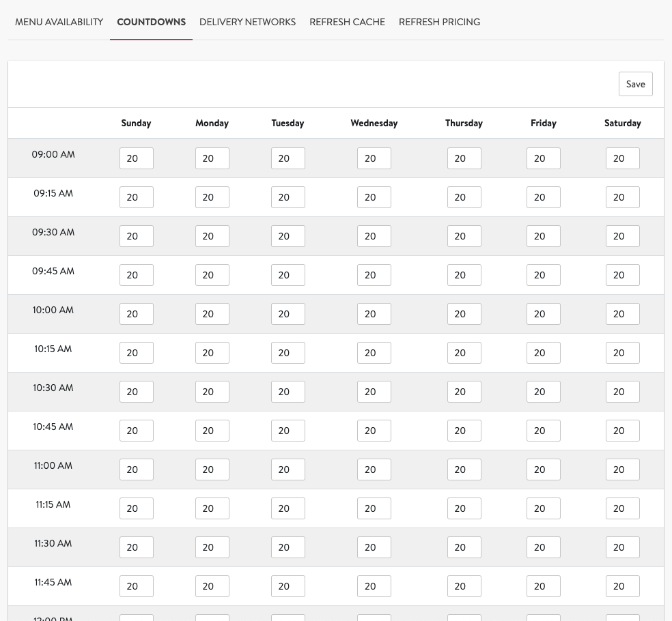Click the Tuesday 09:30 AM countdown field
672x621 pixels.
[288, 236]
